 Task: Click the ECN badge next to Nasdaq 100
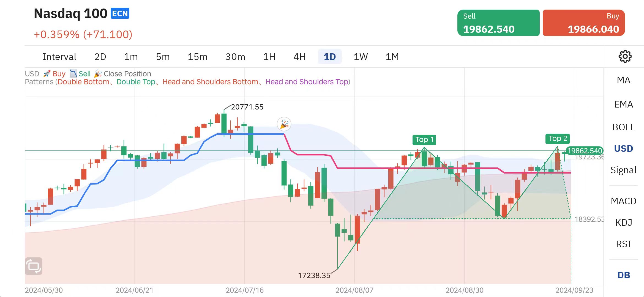click(120, 13)
